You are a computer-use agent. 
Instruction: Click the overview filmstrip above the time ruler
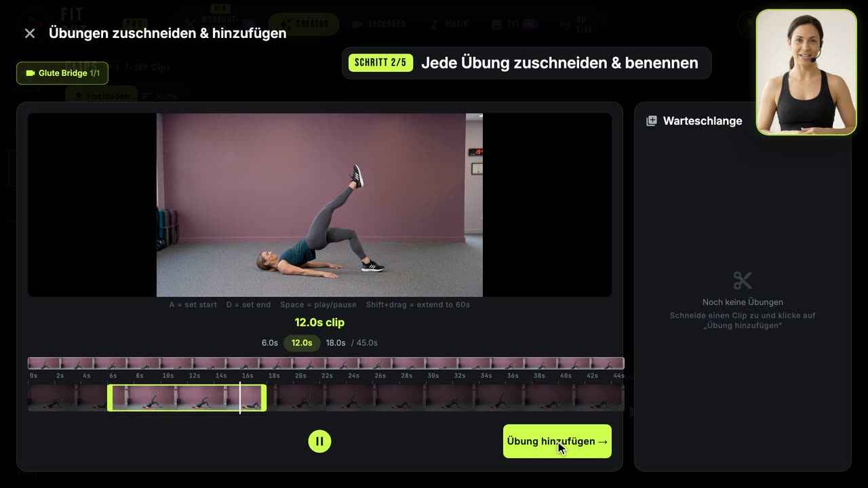pos(325,363)
